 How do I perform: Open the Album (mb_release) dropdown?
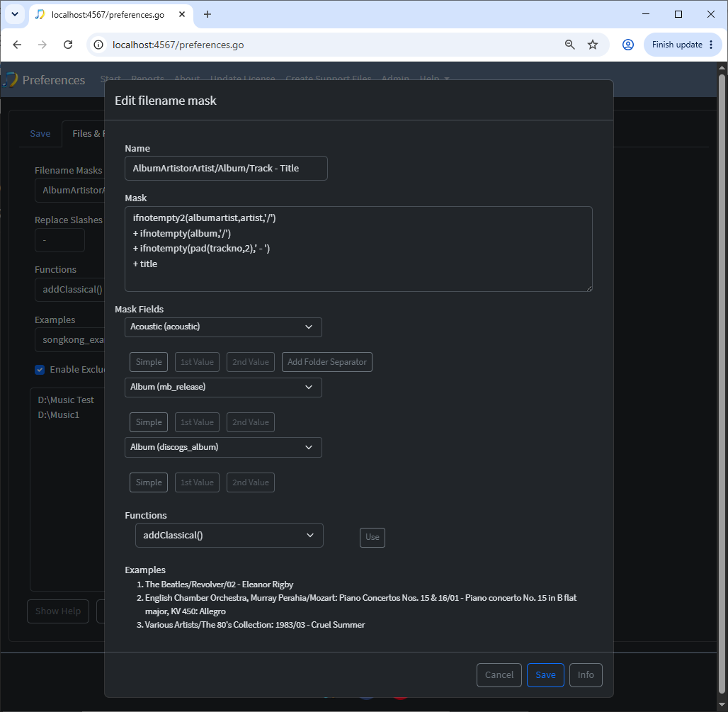[223, 388]
